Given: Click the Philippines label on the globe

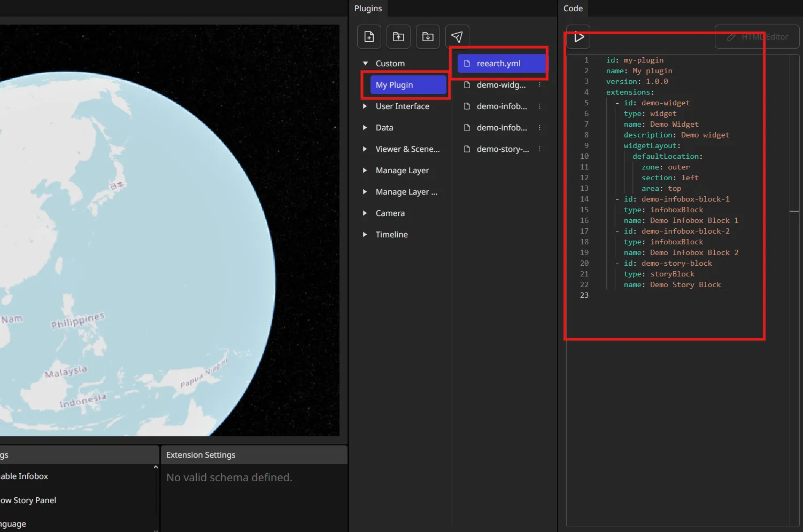Looking at the screenshot, I should pyautogui.click(x=78, y=320).
